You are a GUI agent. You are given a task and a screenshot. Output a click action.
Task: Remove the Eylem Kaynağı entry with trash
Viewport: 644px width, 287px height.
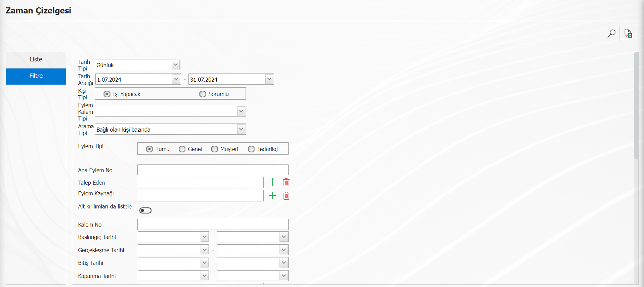pyautogui.click(x=286, y=196)
